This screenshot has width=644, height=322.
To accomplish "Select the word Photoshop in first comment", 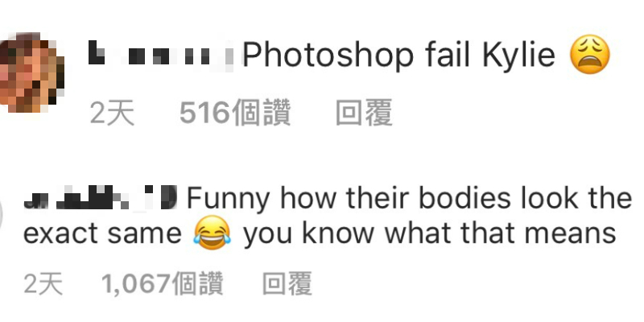I will pos(328,55).
